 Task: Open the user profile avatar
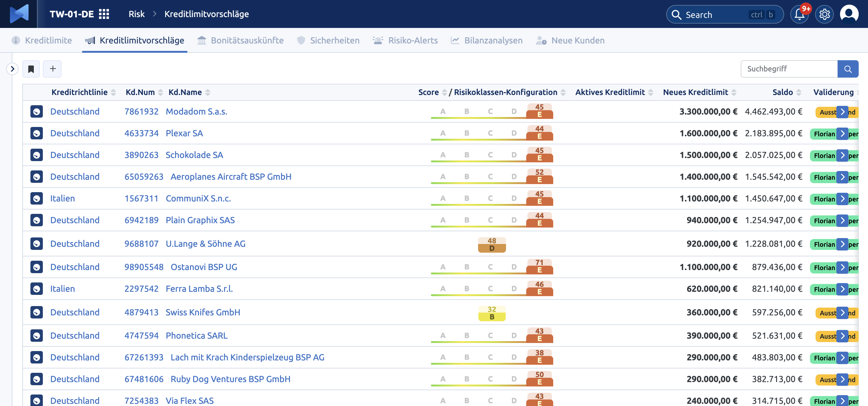click(849, 14)
